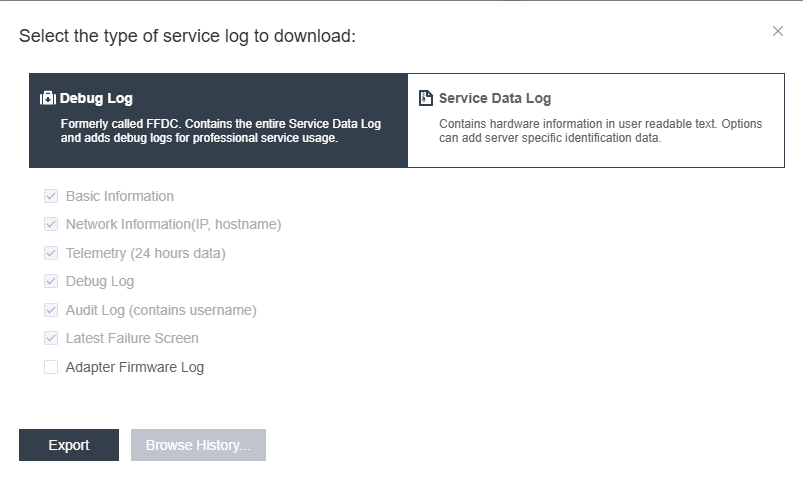Select the Debug Log tab title
Viewport: 803px width, 479px height.
coord(96,98)
